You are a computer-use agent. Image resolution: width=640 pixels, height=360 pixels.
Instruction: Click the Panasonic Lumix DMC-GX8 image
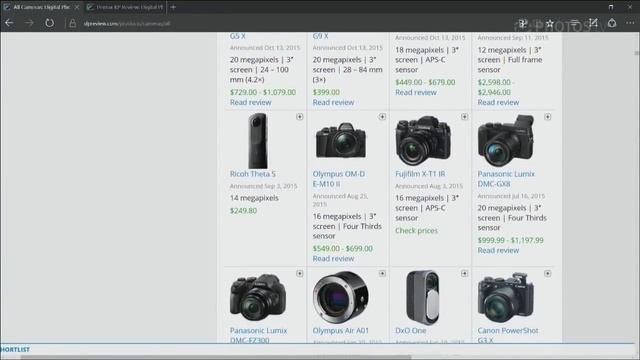[x=506, y=140]
